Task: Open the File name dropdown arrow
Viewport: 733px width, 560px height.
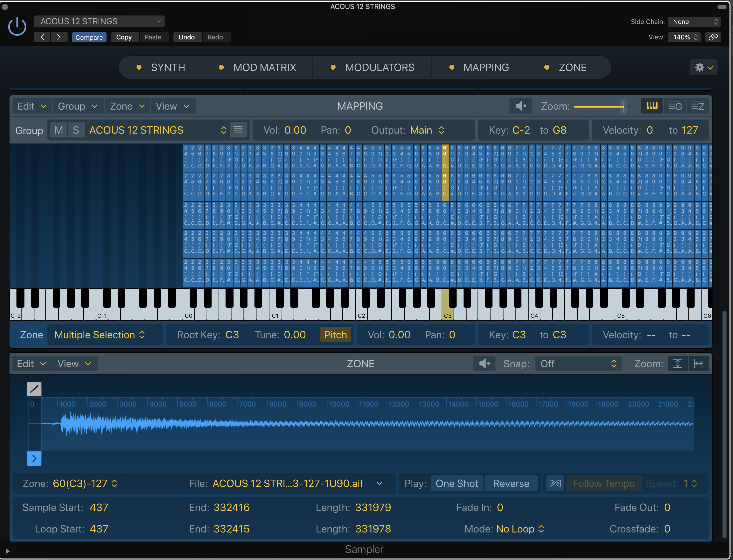Action: (x=379, y=483)
